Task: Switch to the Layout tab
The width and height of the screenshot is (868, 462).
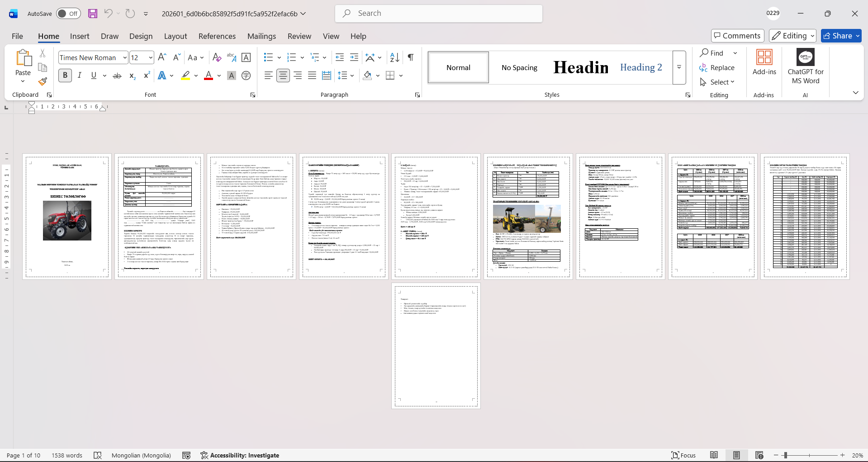Action: click(175, 36)
